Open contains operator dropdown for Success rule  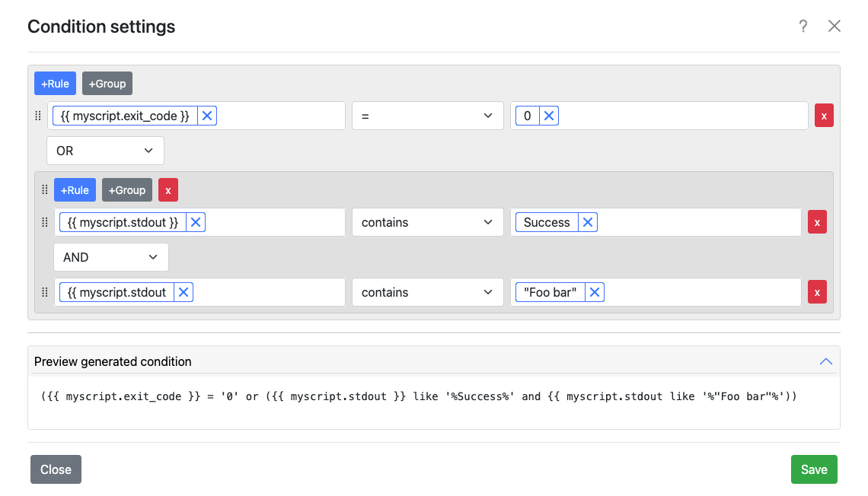(x=427, y=222)
